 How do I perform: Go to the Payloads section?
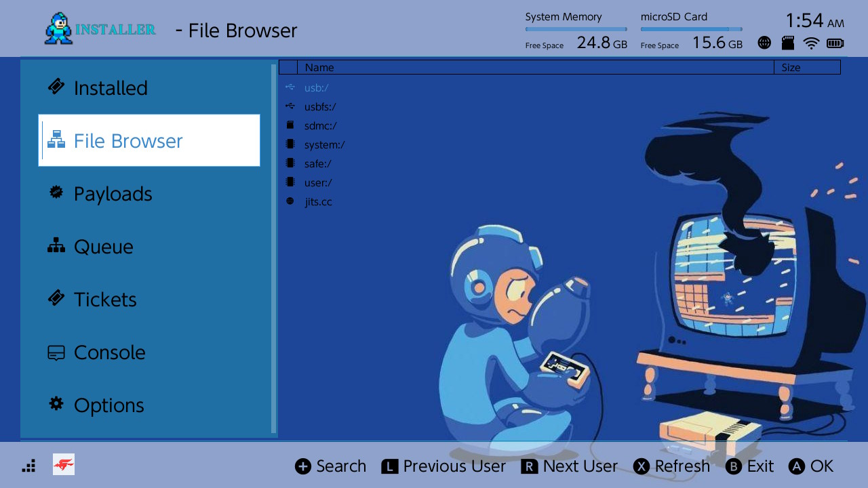149,193
